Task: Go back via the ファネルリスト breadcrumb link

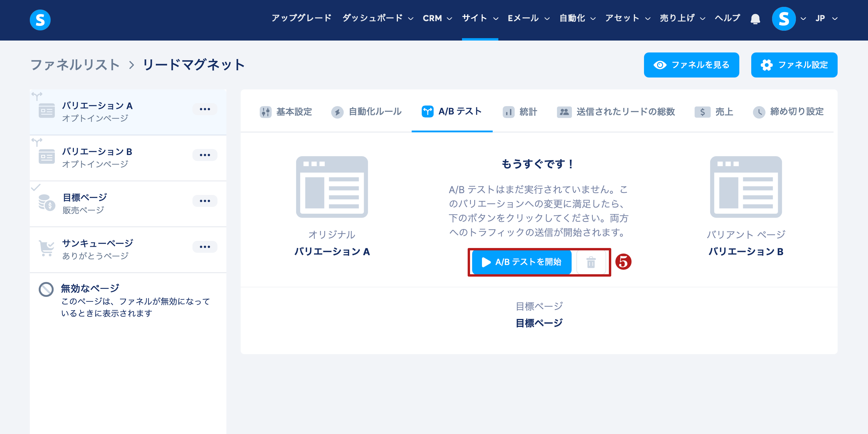Action: (75, 65)
